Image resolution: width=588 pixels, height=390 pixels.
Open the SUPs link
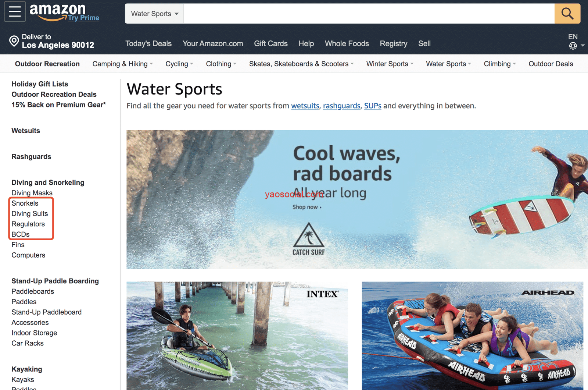(x=373, y=106)
